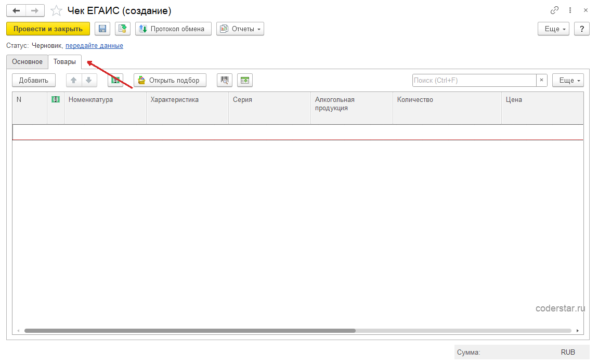This screenshot has height=364, width=598.
Task: Click the green excise stamp toolbar button
Action: click(x=115, y=80)
